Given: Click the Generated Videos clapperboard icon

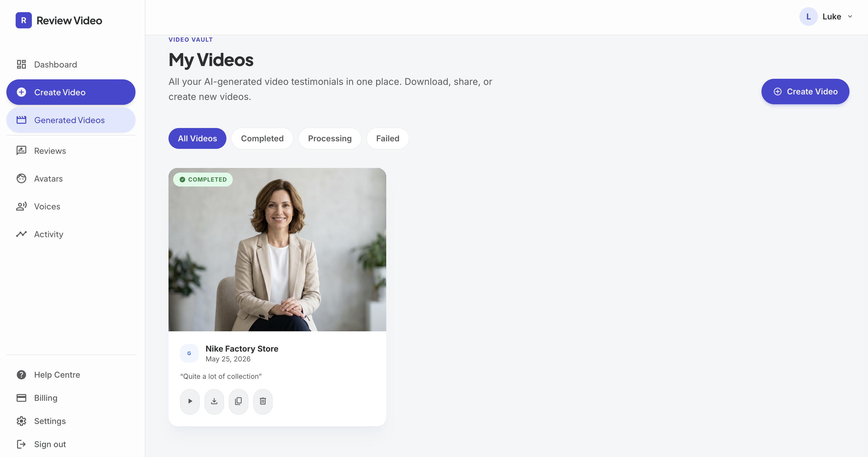Looking at the screenshot, I should pyautogui.click(x=21, y=120).
